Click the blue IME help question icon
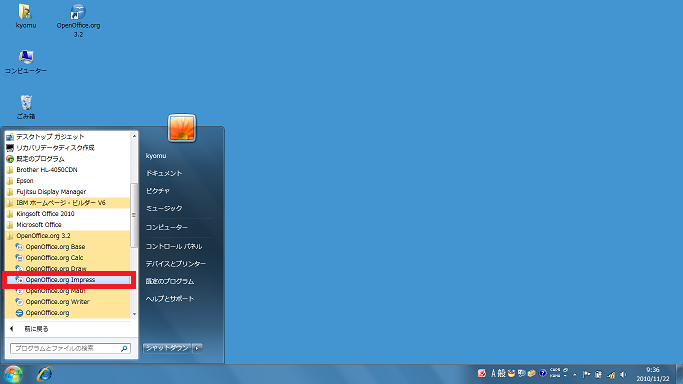This screenshot has height=384, width=683. tap(542, 373)
